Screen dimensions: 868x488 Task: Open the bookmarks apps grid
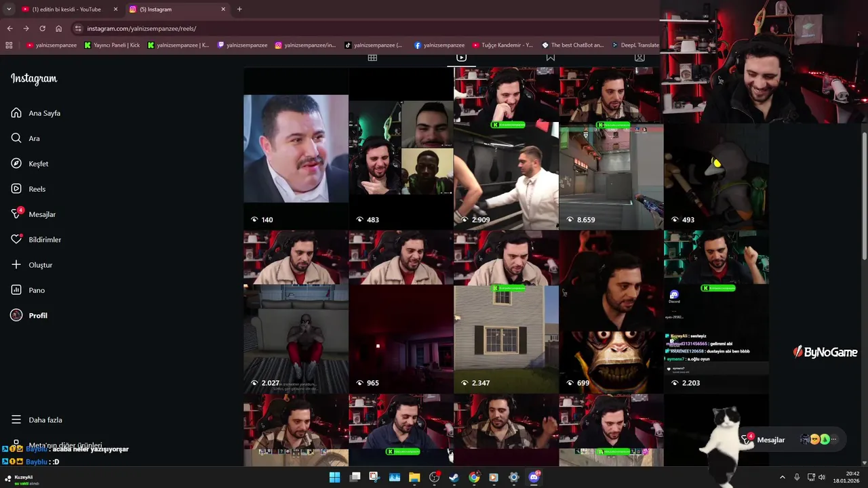pos(9,45)
